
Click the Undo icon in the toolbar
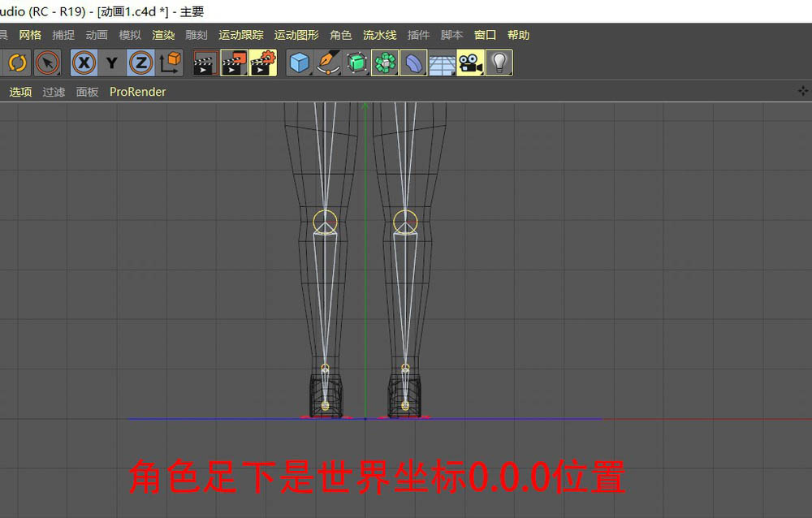point(16,63)
